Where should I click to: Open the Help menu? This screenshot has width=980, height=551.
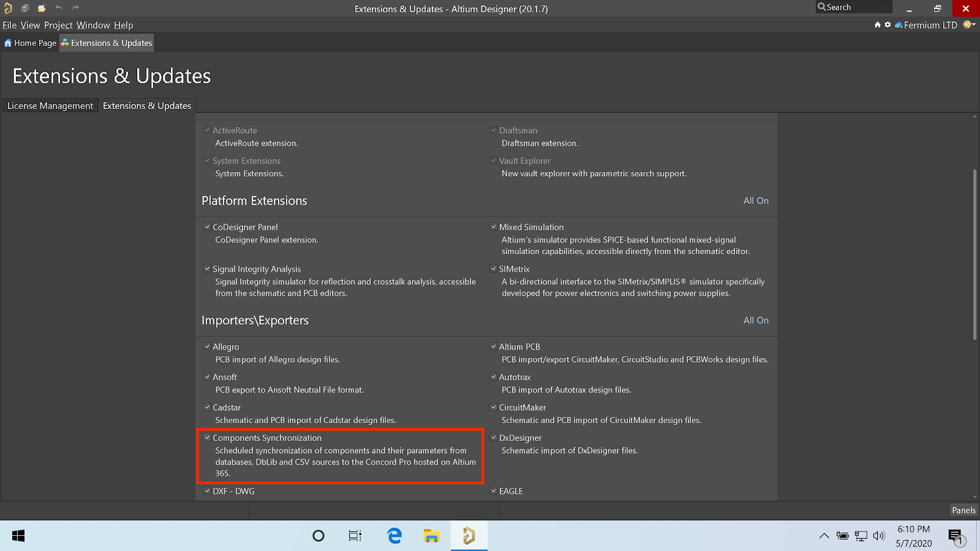click(123, 25)
